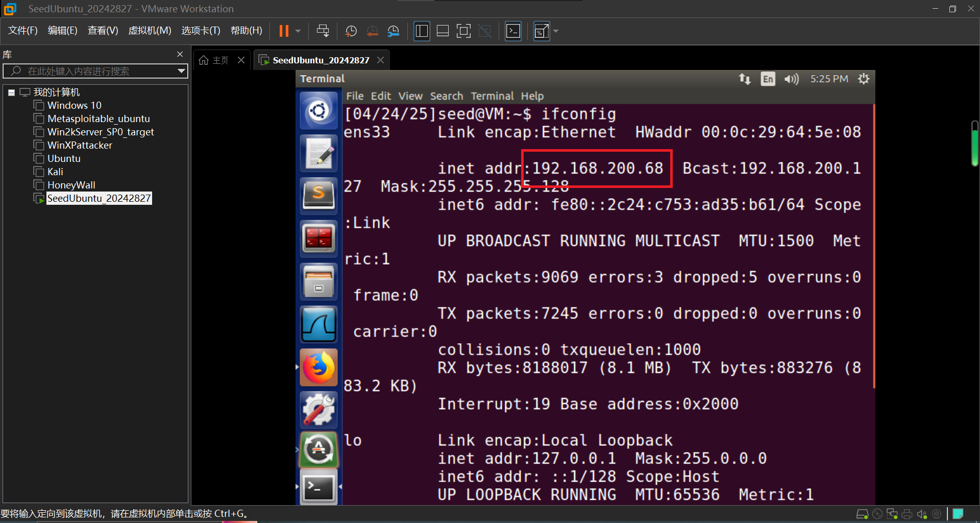Screen dimensions: 980x523
Task: Click the CD/DVD drive status icon
Action: point(877,514)
